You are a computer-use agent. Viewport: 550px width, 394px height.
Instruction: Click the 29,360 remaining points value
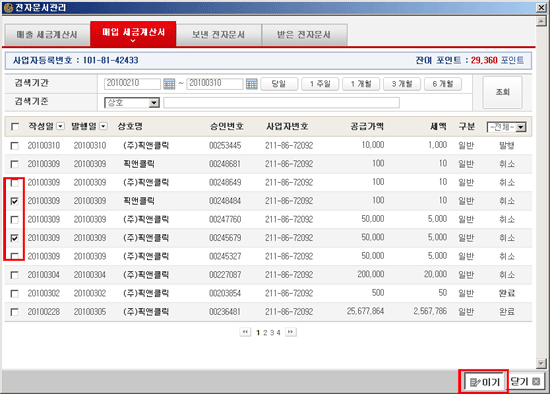click(484, 60)
